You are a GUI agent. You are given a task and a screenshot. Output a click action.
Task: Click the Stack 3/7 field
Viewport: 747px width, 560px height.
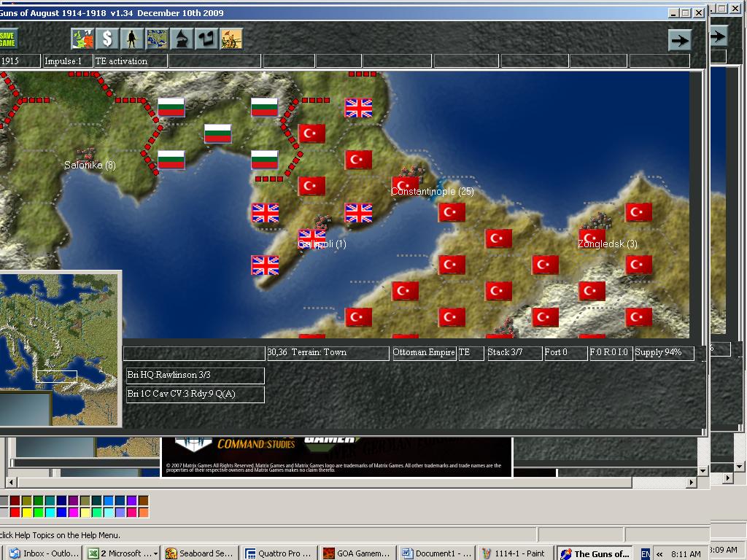(514, 353)
